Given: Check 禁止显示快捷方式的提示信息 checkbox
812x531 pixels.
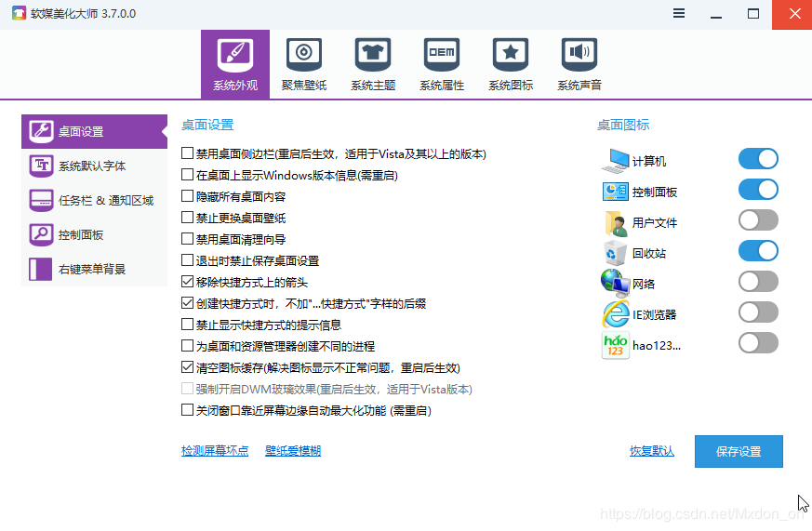Looking at the screenshot, I should (x=188, y=325).
